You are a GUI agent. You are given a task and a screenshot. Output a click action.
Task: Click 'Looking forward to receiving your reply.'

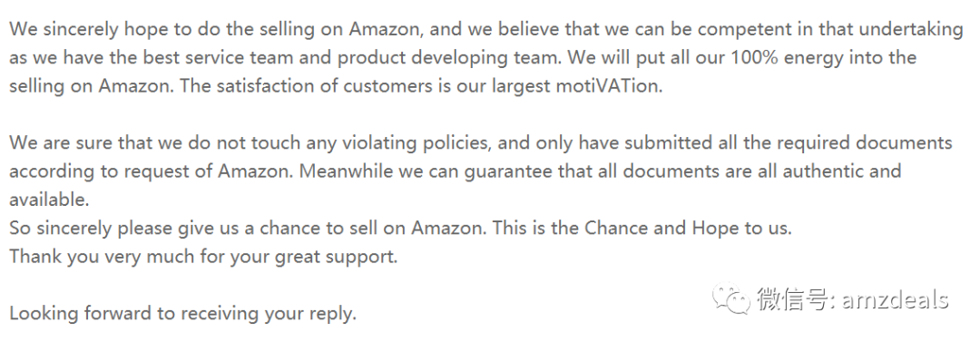point(182,313)
